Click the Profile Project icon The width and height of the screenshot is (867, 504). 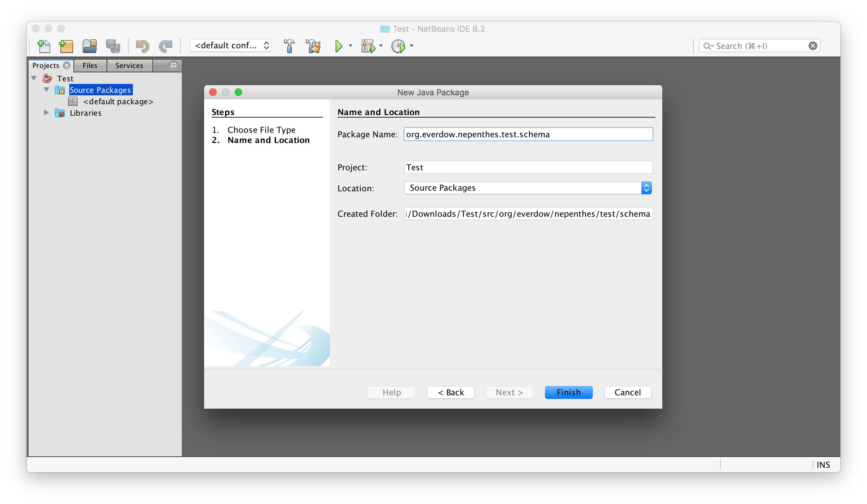[x=399, y=46]
